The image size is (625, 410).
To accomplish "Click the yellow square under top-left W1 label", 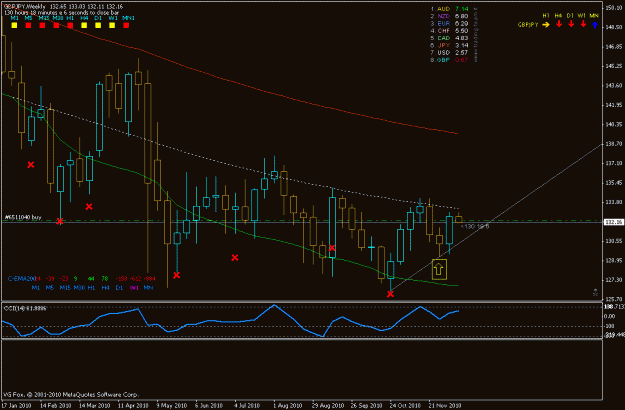I will click(112, 25).
